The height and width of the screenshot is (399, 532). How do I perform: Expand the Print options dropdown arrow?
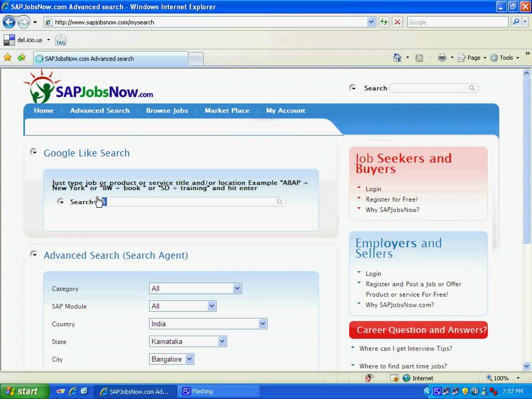tap(452, 58)
